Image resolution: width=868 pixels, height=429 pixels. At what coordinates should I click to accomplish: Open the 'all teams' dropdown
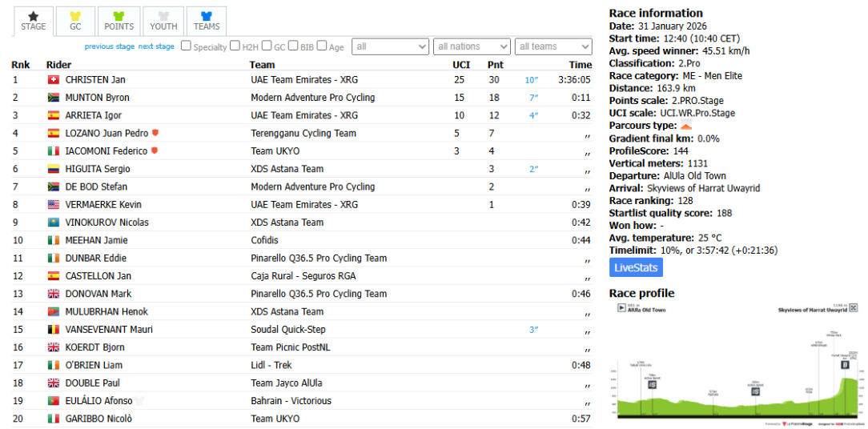tap(553, 46)
